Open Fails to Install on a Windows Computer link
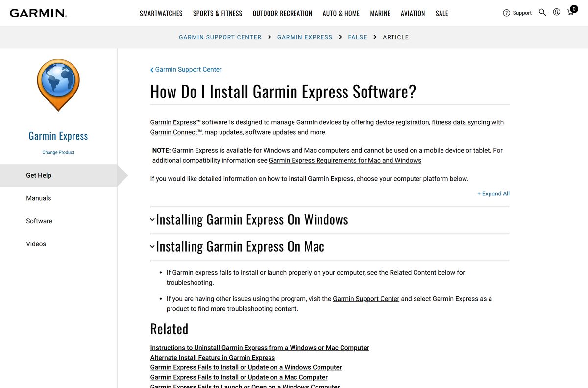 pos(246,367)
